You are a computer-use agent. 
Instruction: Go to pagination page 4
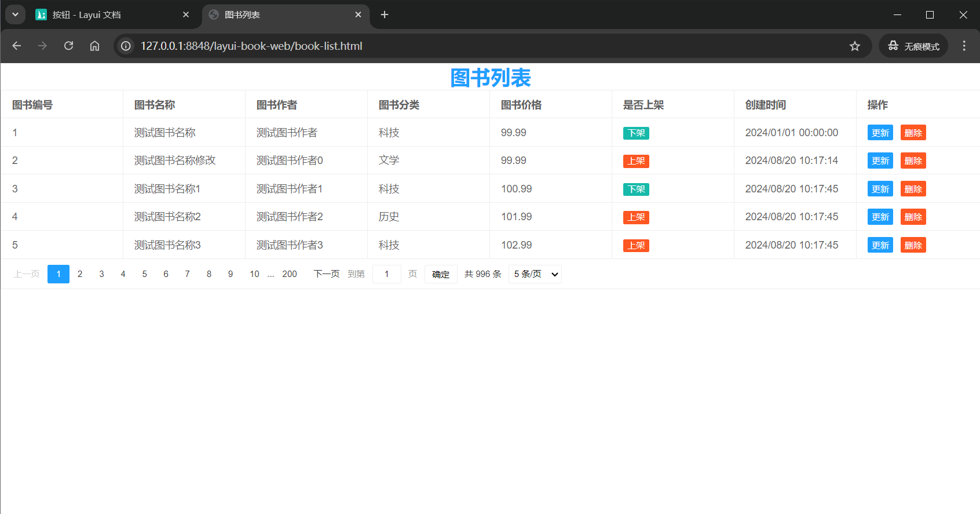tap(123, 274)
